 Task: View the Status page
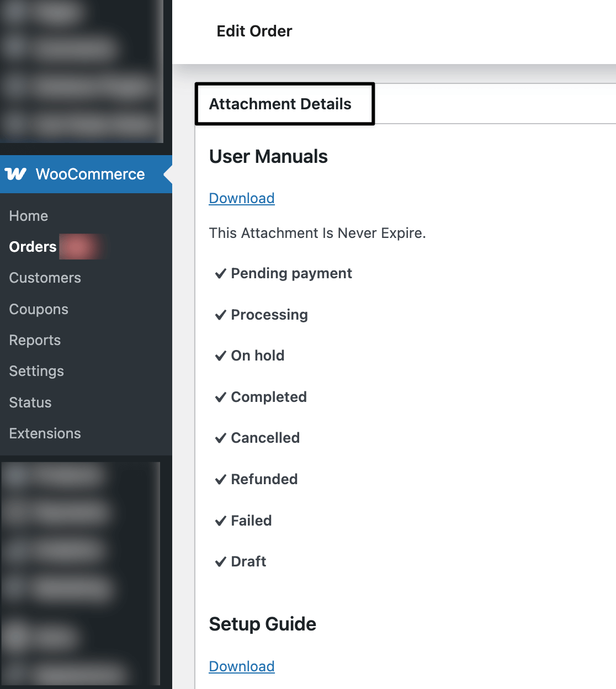coord(30,402)
